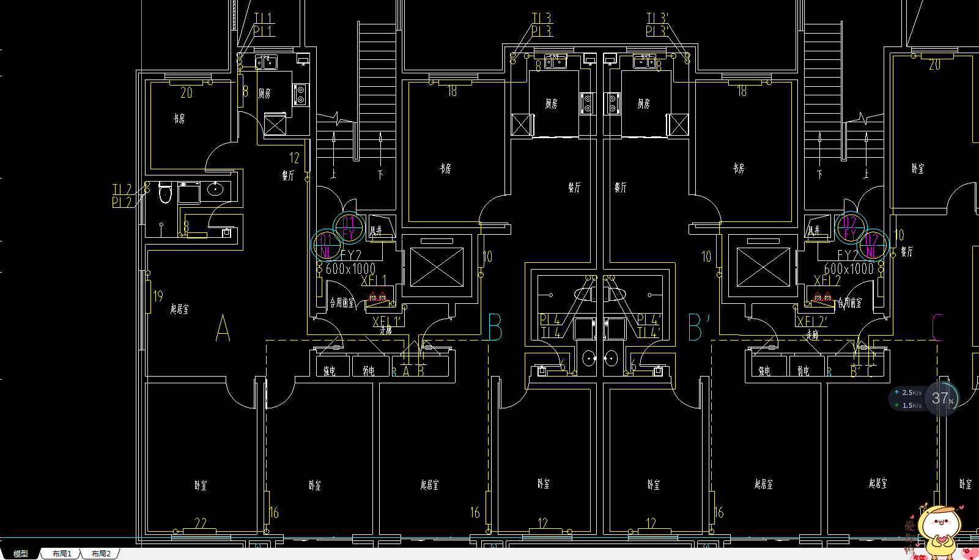Select the 强电 shaft label near XFL1'
This screenshot has height=560, width=979.
[x=329, y=370]
